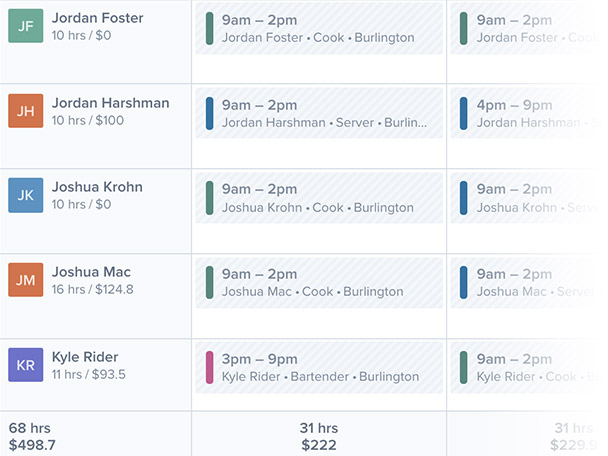
Task: Select Joshua Krohn's 9am–2pm Cook Burlington shift
Action: click(319, 198)
